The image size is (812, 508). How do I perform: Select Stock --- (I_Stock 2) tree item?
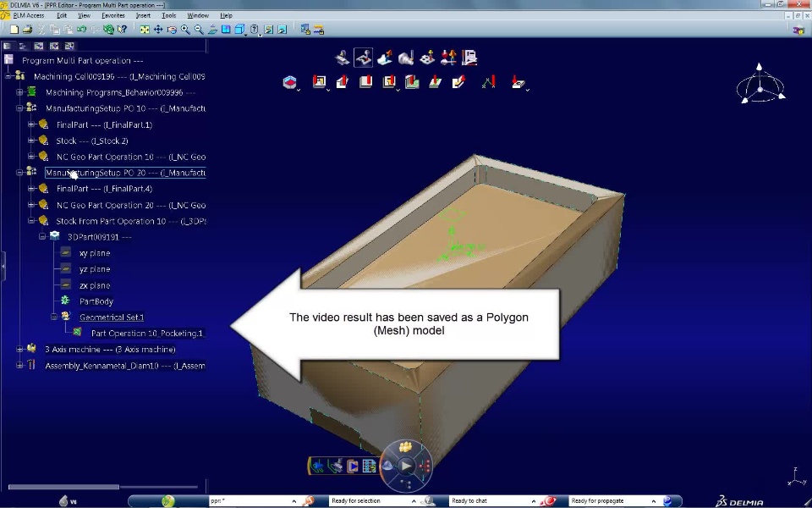[x=91, y=141]
